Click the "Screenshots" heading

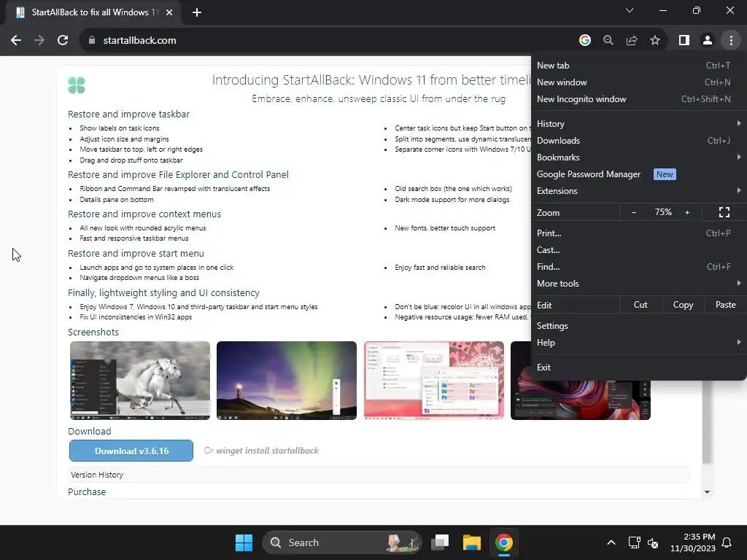pos(93,332)
